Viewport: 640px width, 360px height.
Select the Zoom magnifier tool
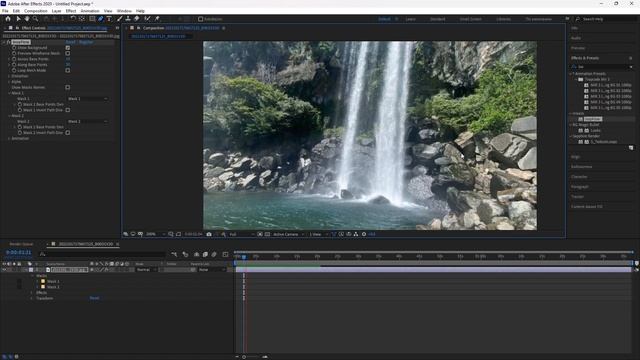point(36,19)
